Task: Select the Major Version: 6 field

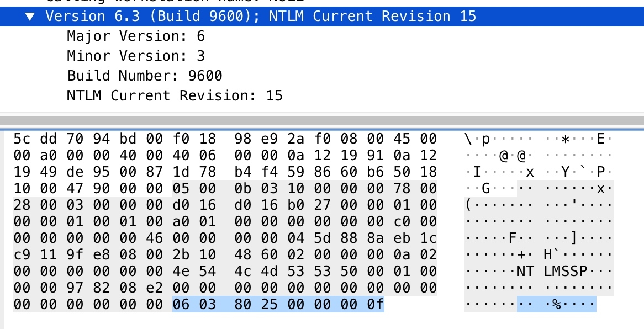Action: [x=135, y=36]
